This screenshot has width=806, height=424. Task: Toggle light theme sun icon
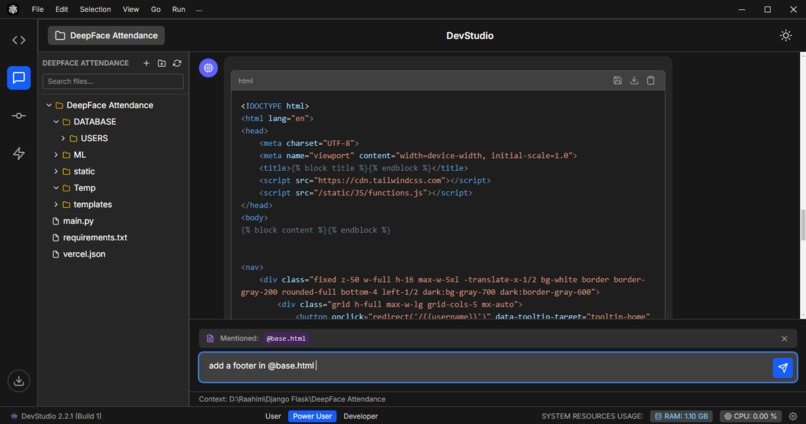pyautogui.click(x=785, y=35)
